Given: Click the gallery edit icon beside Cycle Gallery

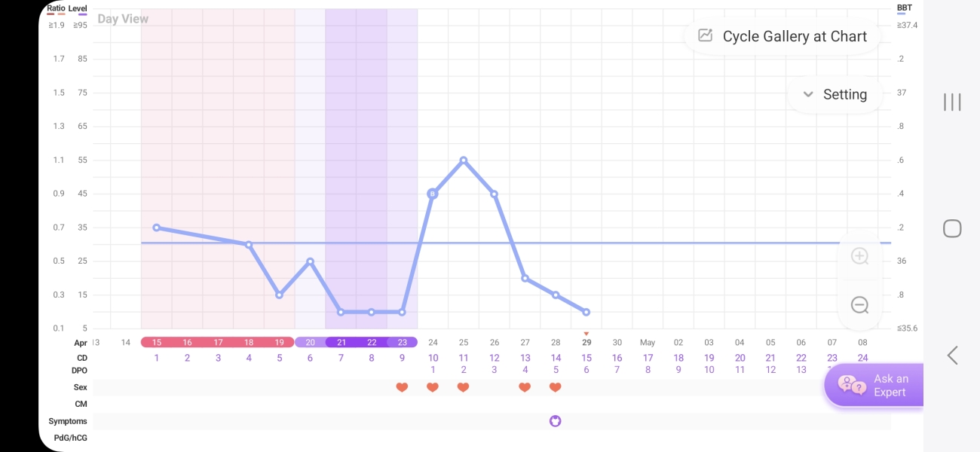Looking at the screenshot, I should coord(704,35).
